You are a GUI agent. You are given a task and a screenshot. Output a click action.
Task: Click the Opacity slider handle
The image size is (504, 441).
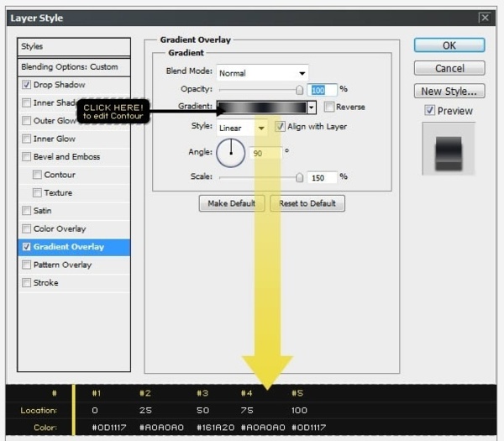(299, 90)
